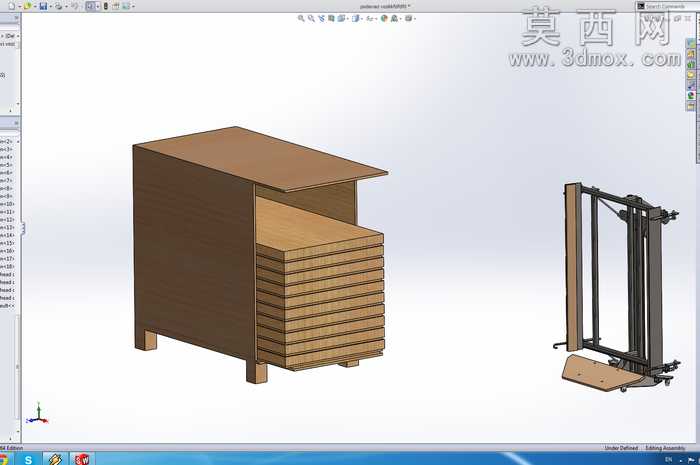Open Custom Properties tab in task pane

pyautogui.click(x=691, y=106)
